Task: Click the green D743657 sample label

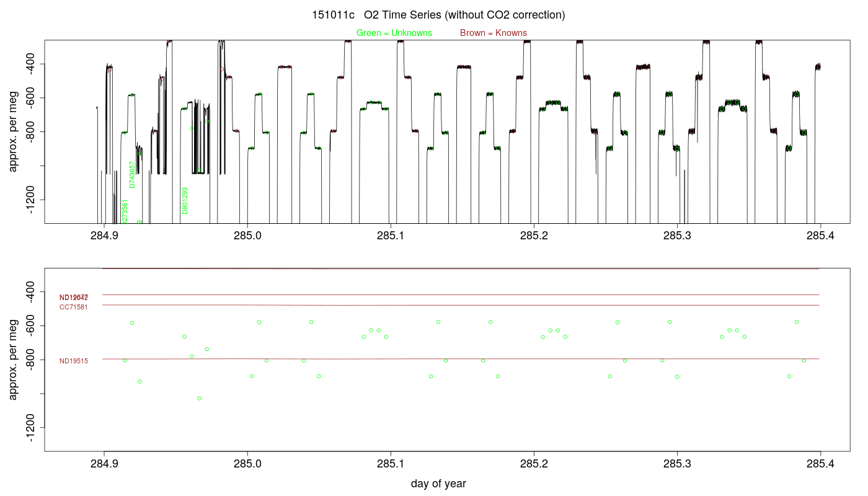Action: pos(132,175)
